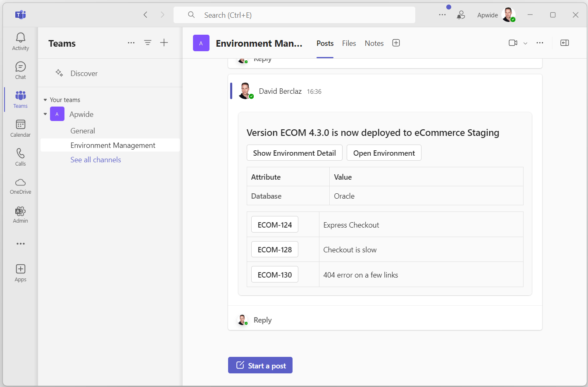
Task: Switch to the Files tab
Action: pos(349,43)
